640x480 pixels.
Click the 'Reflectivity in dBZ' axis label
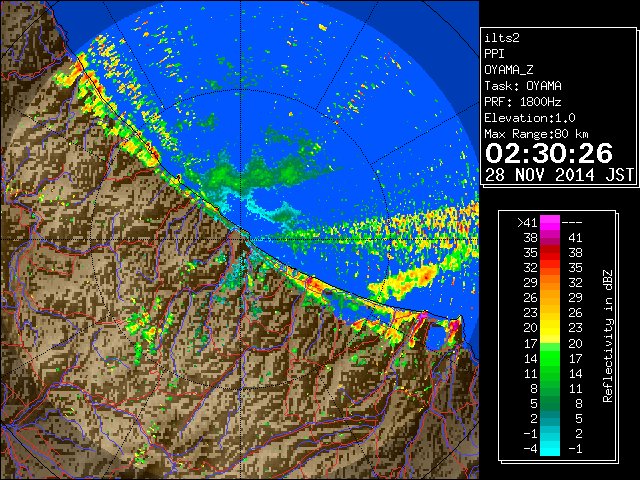pyautogui.click(x=608, y=336)
